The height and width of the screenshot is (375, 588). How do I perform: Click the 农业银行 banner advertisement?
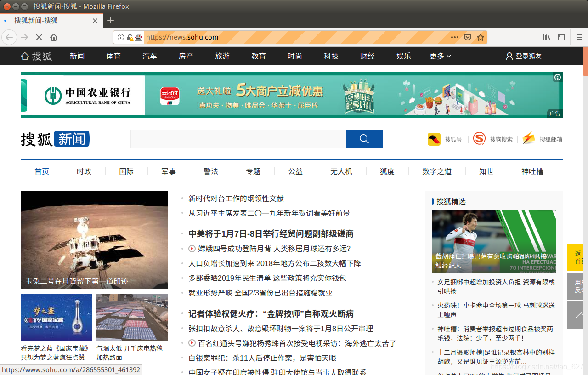point(292,95)
